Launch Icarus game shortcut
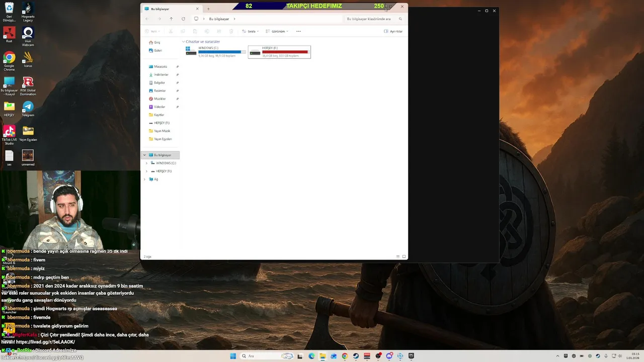The height and width of the screenshot is (362, 644). click(28, 60)
